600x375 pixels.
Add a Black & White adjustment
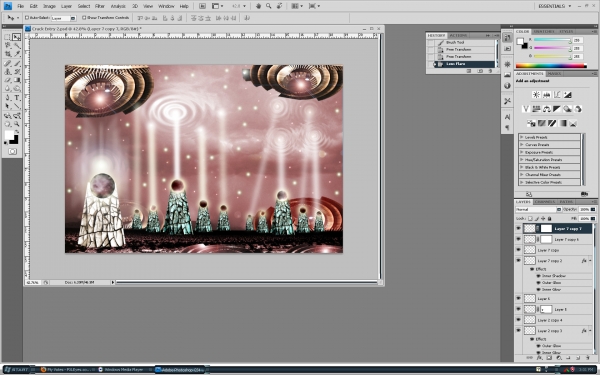pos(557,109)
